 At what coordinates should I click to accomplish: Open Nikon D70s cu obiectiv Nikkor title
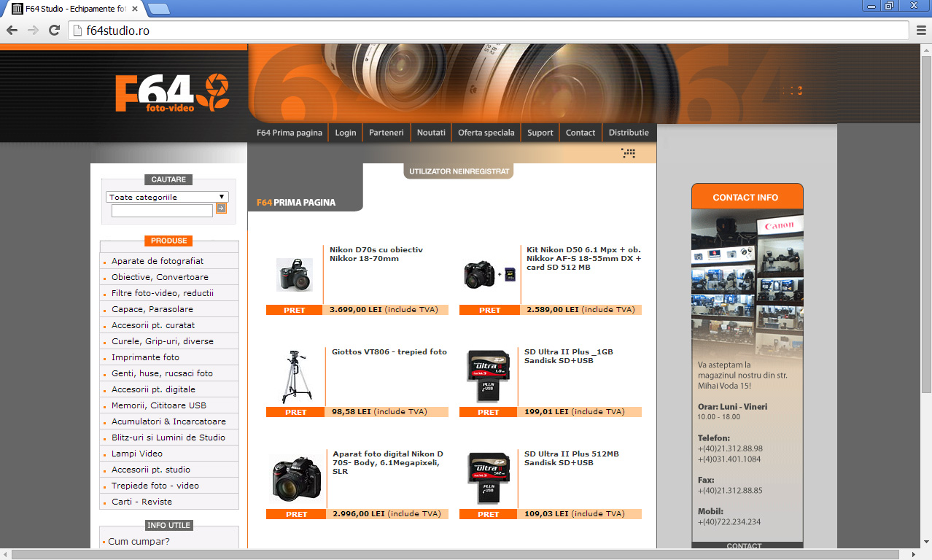point(376,254)
